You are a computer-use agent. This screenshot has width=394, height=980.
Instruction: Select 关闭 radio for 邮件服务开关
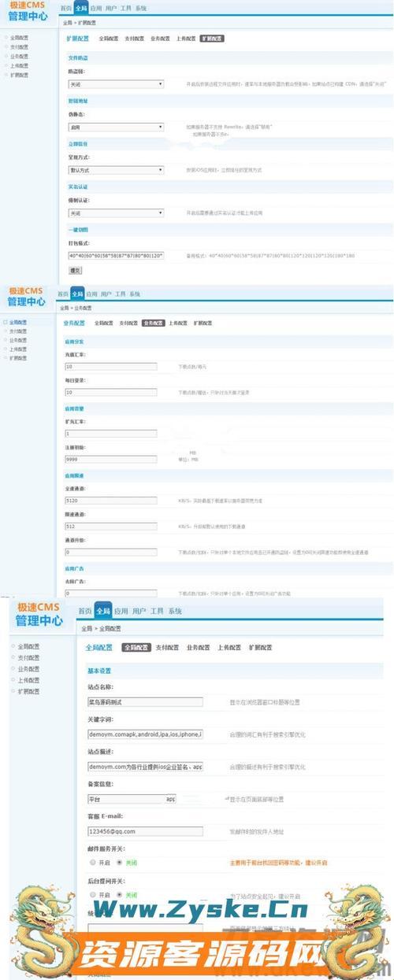[x=119, y=863]
